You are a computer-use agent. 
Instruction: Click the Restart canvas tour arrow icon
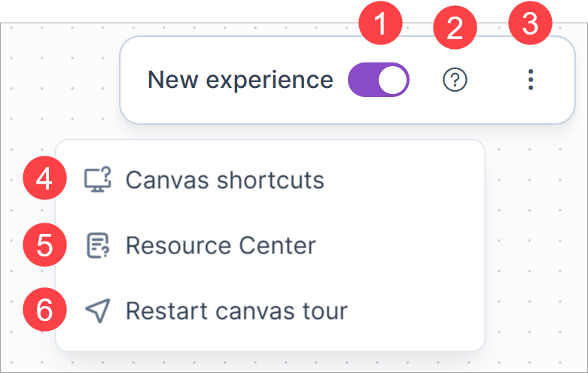98,311
